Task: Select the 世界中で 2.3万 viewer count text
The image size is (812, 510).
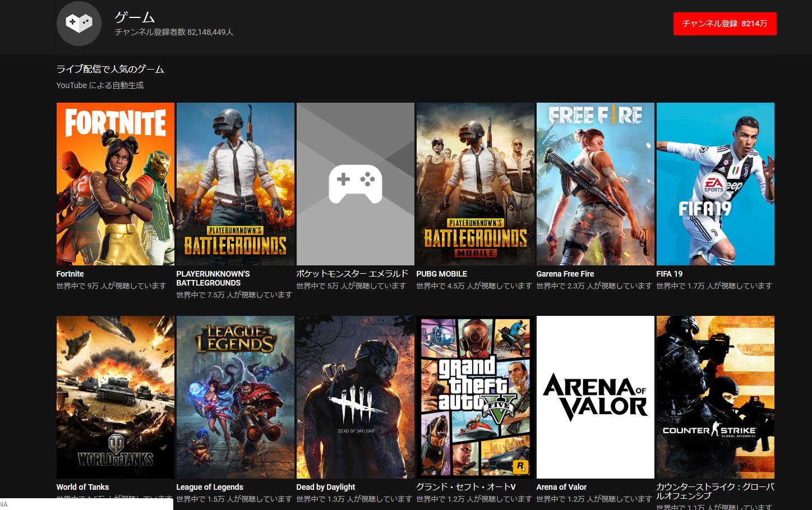Action: click(x=594, y=286)
